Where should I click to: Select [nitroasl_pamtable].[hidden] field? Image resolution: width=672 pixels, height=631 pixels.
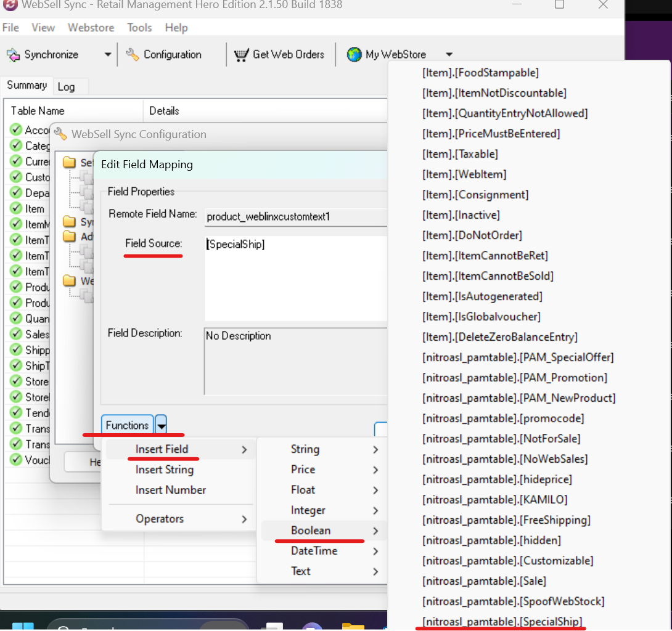pyautogui.click(x=491, y=540)
